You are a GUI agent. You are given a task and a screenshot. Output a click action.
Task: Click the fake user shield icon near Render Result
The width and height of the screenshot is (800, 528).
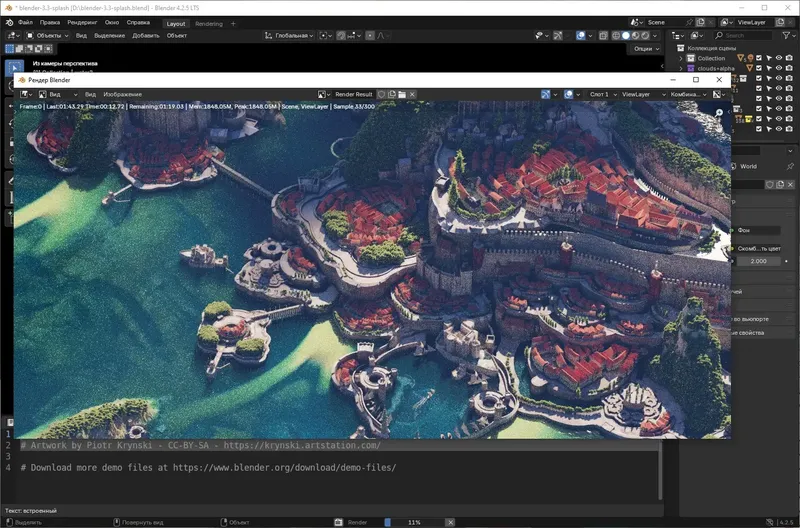379,94
